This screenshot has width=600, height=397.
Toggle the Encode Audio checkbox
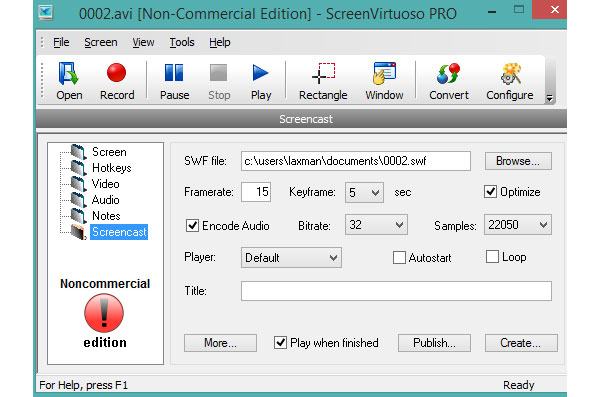192,225
